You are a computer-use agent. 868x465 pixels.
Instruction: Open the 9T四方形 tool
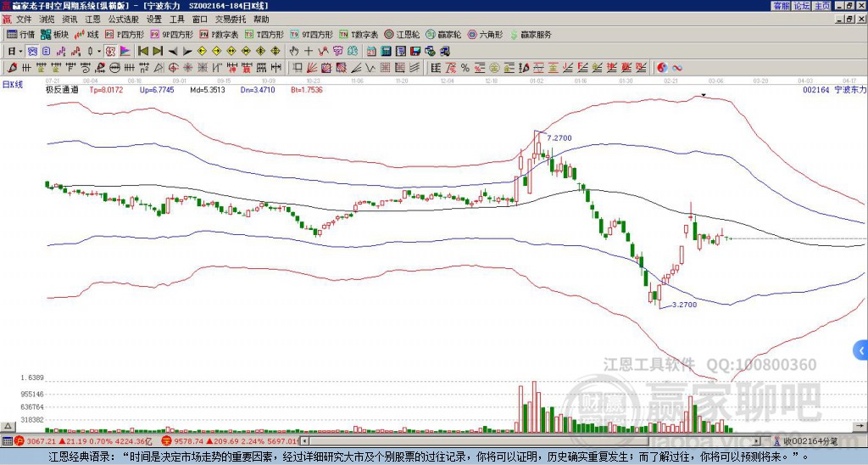(x=312, y=34)
